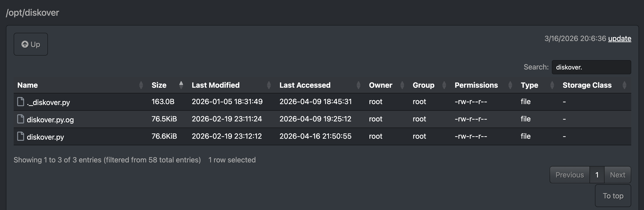644x210 pixels.
Task: Click group root in ._diskover.py row
Action: pos(419,102)
